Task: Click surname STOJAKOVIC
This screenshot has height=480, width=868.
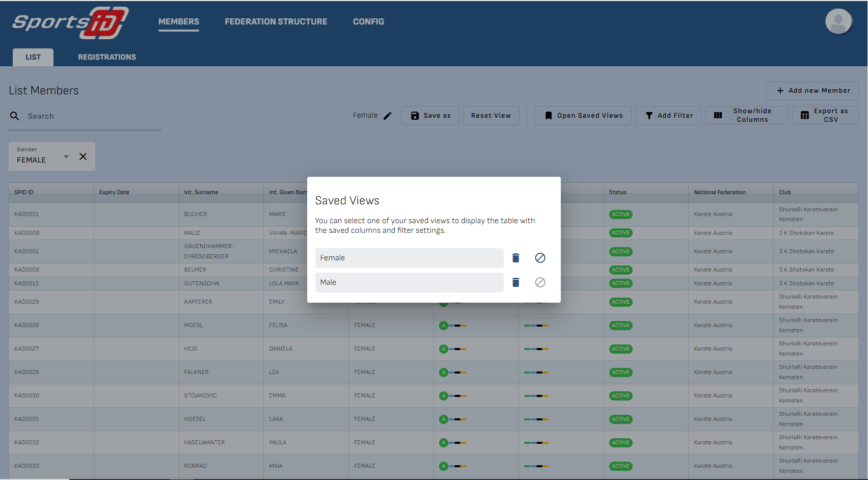Action: (201, 395)
